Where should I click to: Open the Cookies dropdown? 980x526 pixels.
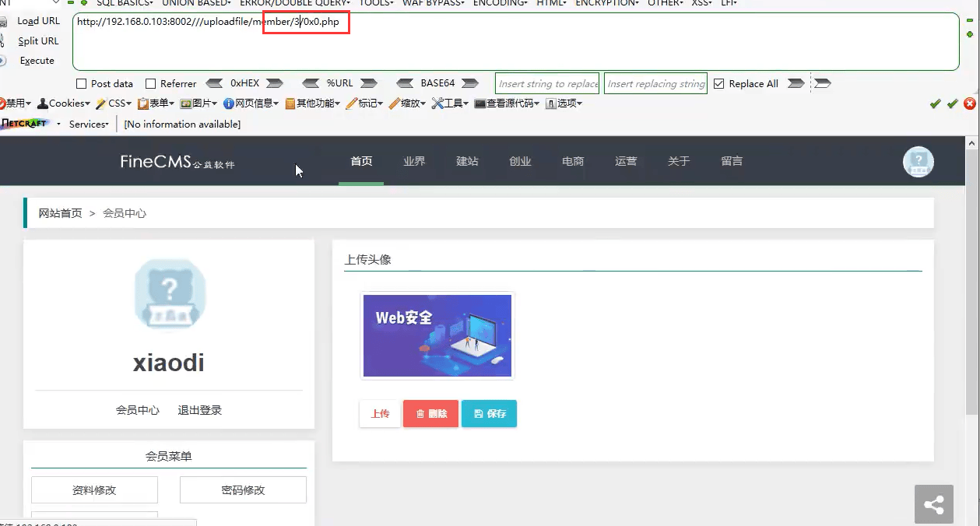coord(64,103)
